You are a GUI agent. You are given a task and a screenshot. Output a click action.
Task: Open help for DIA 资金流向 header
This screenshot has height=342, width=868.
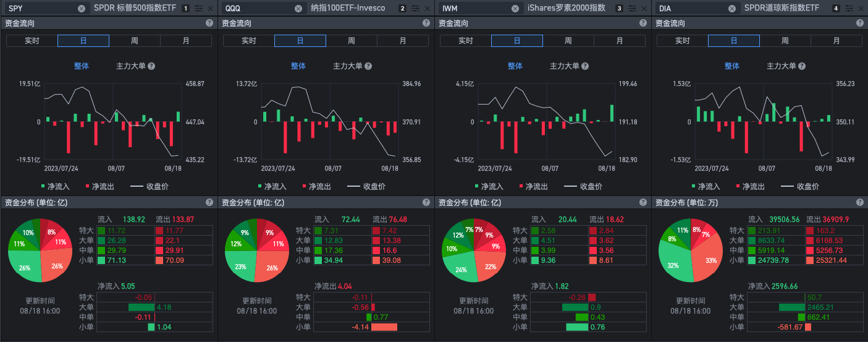coord(859,23)
